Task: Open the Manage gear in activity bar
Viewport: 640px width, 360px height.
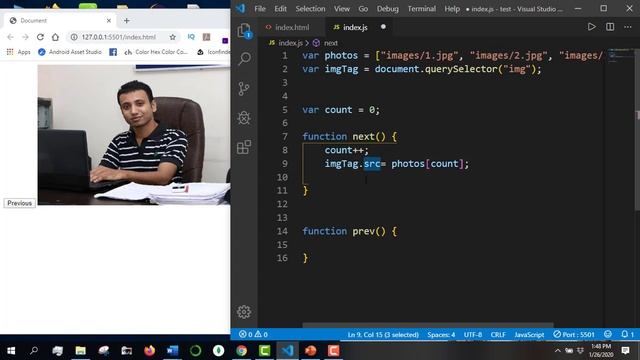Action: [244, 312]
